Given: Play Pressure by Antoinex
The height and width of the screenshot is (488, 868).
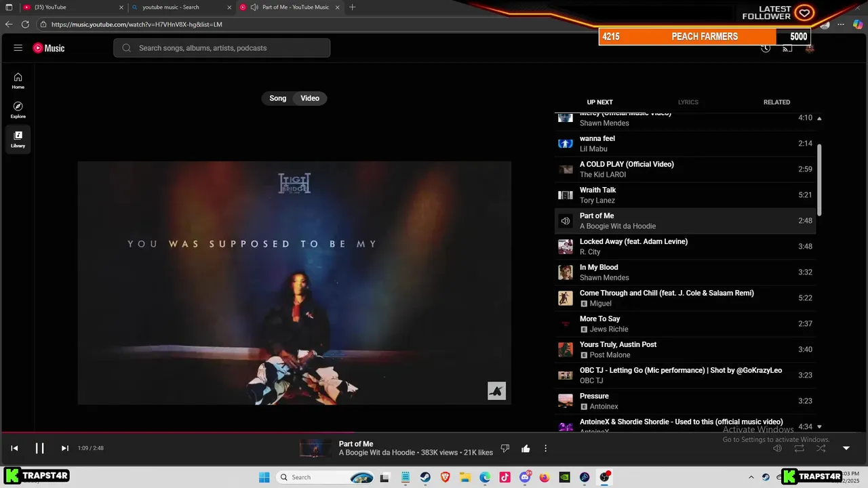Looking at the screenshot, I should [x=685, y=401].
